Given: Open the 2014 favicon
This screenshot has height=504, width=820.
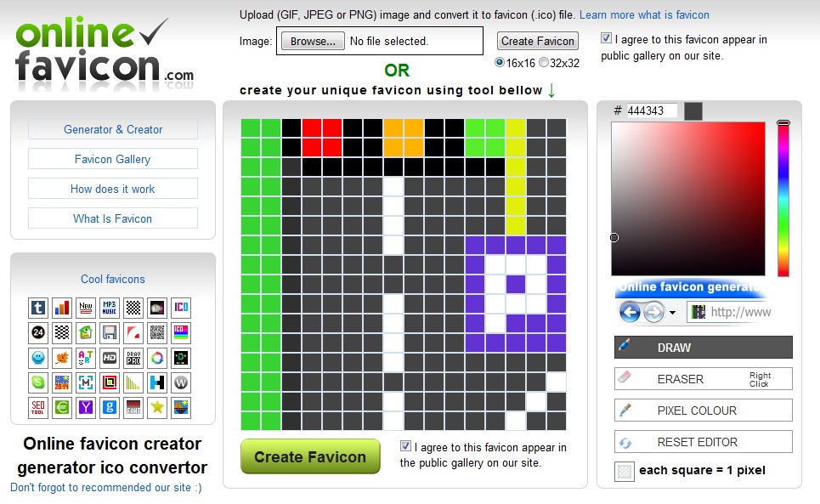Looking at the screenshot, I should [62, 382].
